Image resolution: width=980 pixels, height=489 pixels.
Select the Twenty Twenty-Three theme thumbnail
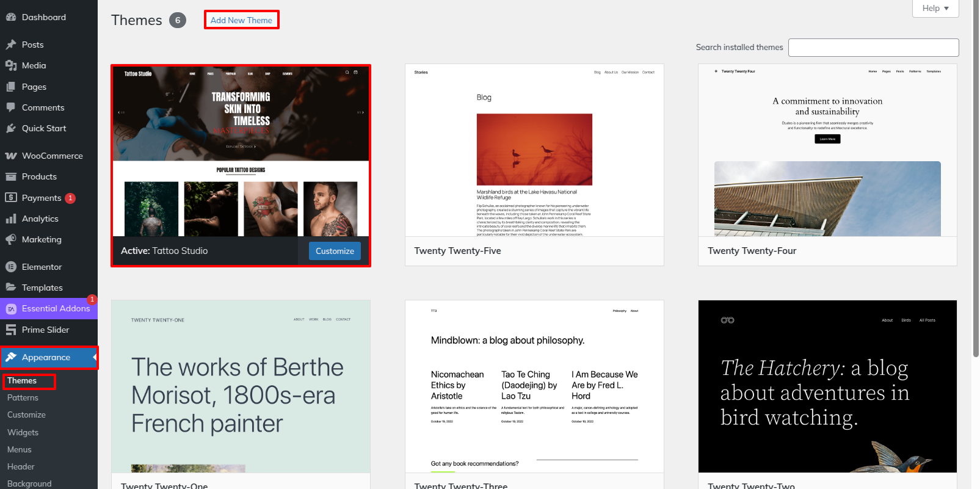534,386
